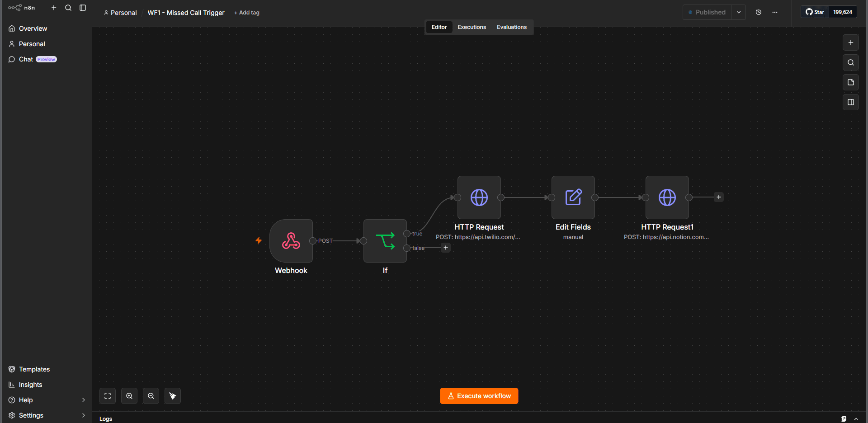Screen dimensions: 868x423
Task: Click the Personal breadcrumb link
Action: coord(120,13)
